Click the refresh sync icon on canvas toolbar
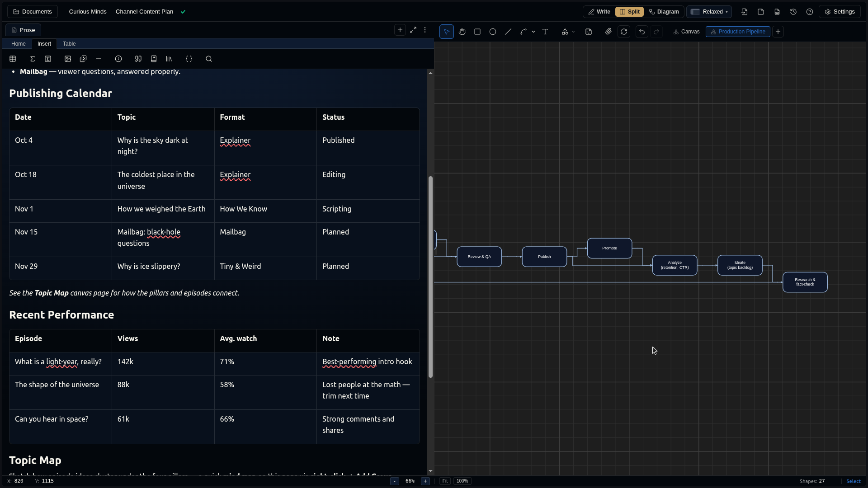The width and height of the screenshot is (868, 488). click(x=624, y=32)
